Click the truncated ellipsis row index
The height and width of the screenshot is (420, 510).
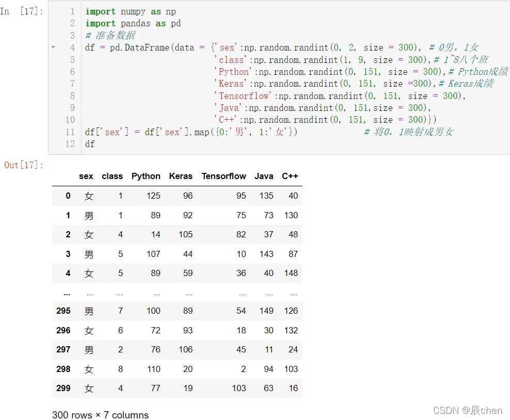[67, 293]
